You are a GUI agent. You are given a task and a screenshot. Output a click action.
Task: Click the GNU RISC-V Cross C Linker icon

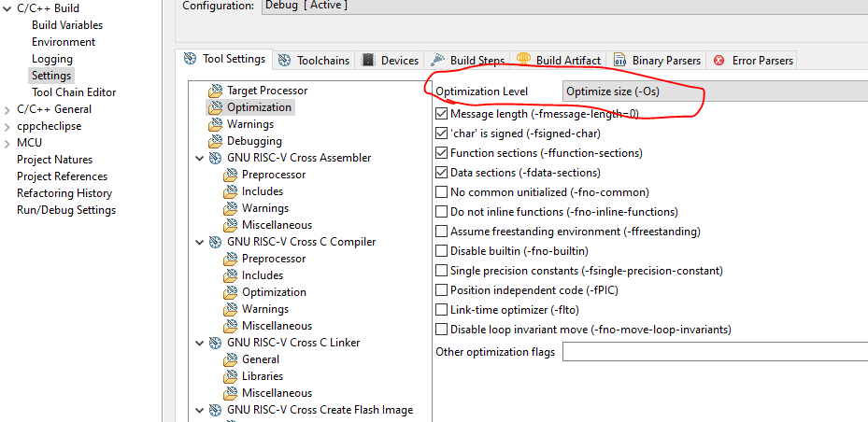215,343
